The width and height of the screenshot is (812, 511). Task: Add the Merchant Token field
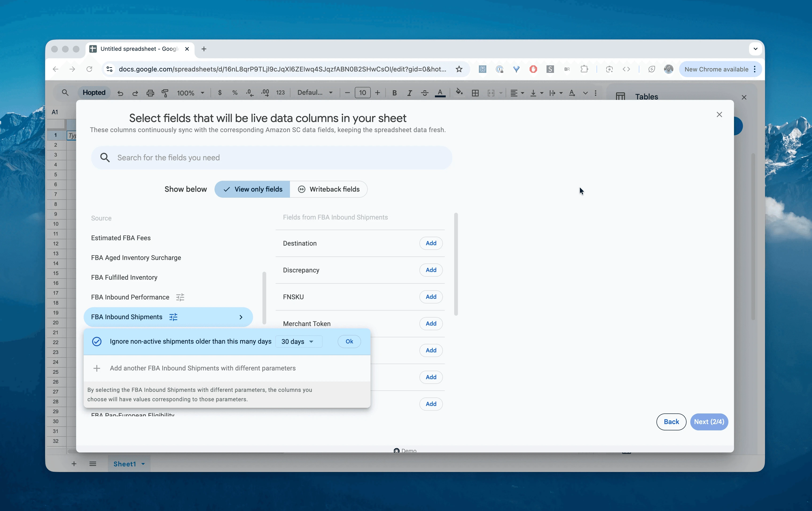pos(431,323)
